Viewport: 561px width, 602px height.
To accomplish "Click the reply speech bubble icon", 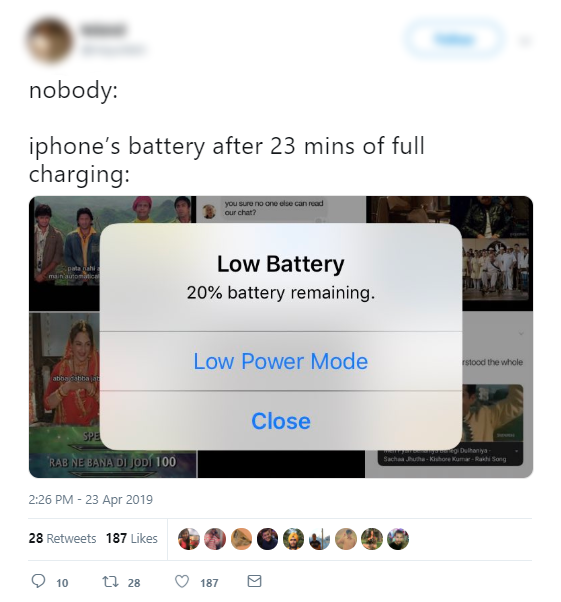I will (x=38, y=581).
